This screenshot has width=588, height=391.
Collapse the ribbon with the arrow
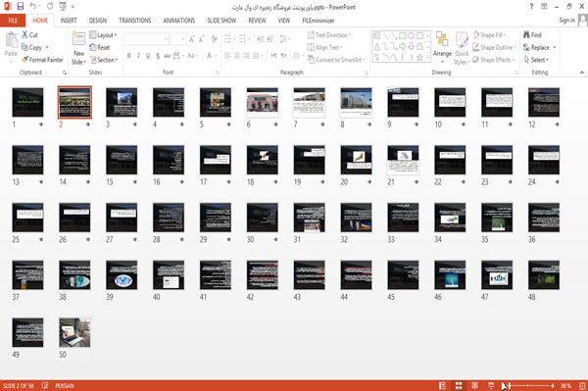click(582, 73)
